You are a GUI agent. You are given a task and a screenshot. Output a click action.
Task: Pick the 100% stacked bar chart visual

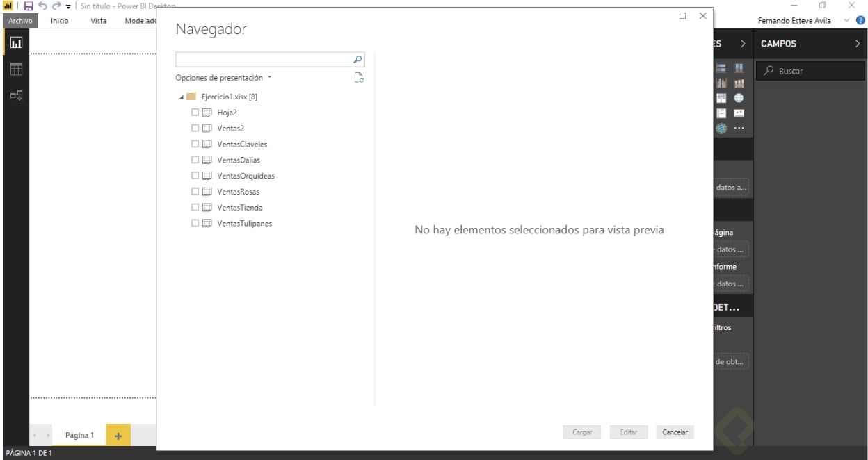721,68
